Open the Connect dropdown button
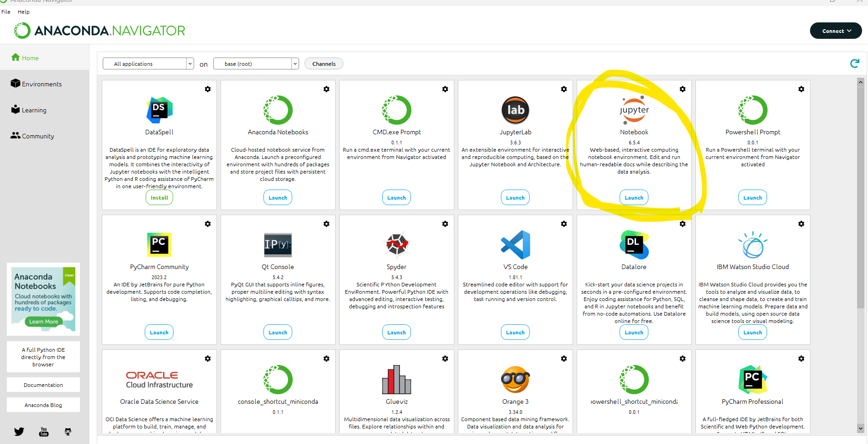The height and width of the screenshot is (444, 868). 836,31
